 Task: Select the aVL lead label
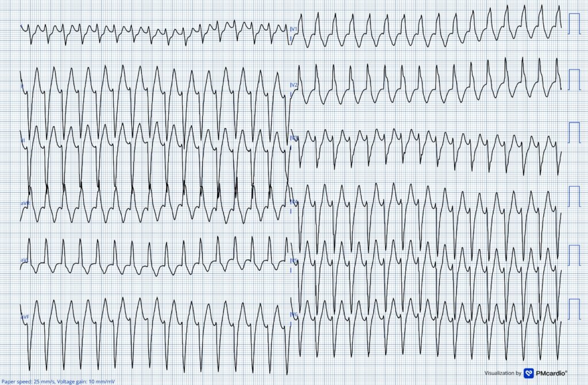25,260
